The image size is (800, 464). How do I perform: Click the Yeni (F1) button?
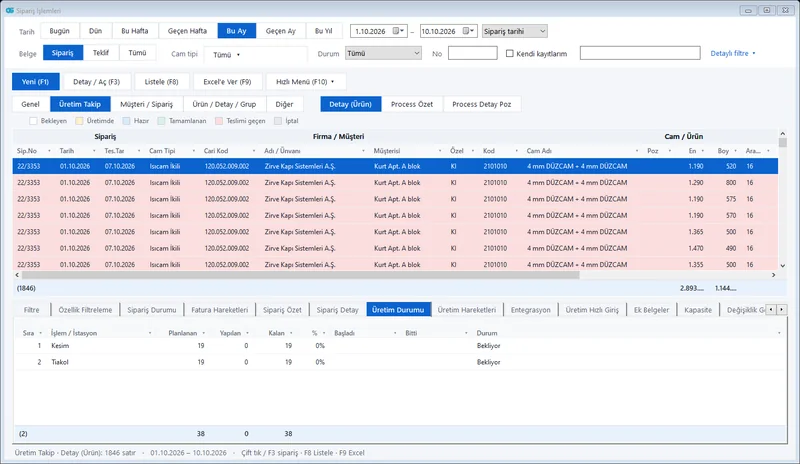(x=35, y=82)
